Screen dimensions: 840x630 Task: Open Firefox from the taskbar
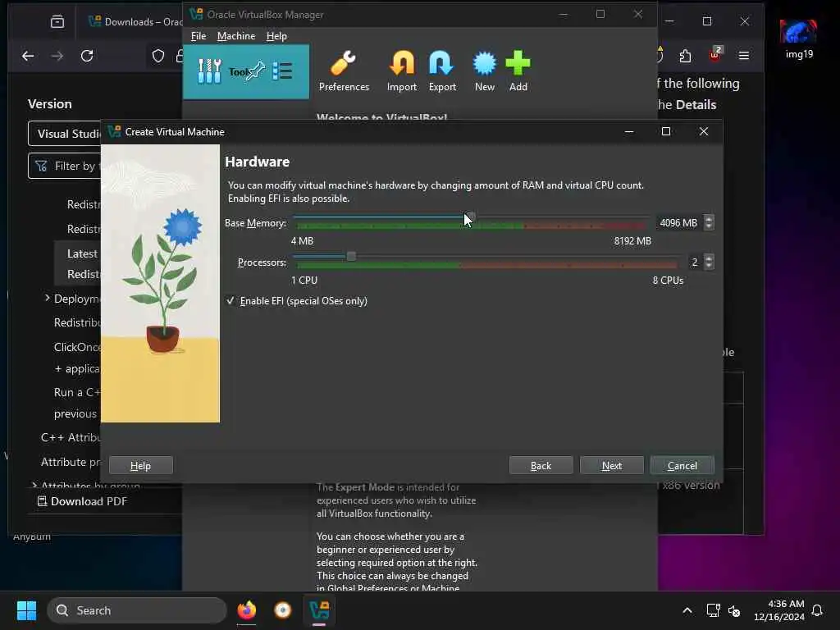point(246,610)
